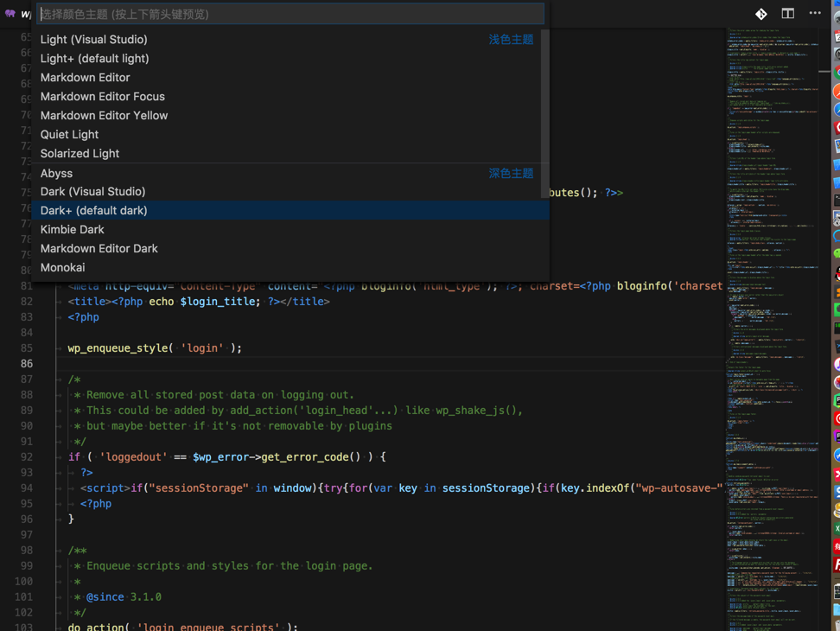
Task: Select the Dark (Visual Studio) theme
Action: click(290, 192)
